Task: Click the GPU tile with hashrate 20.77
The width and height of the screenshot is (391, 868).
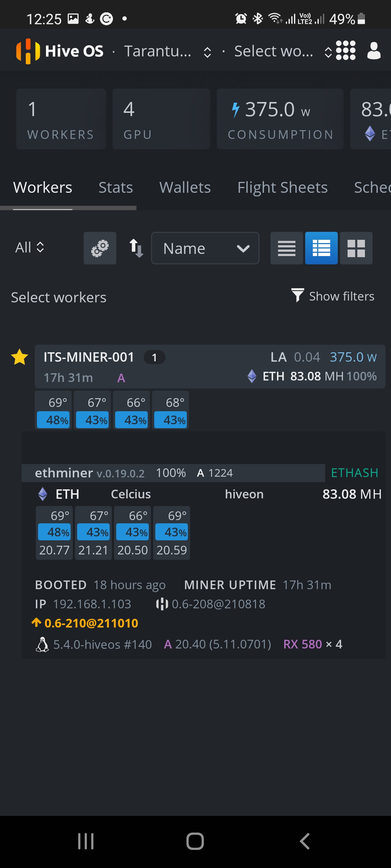Action: click(x=54, y=533)
